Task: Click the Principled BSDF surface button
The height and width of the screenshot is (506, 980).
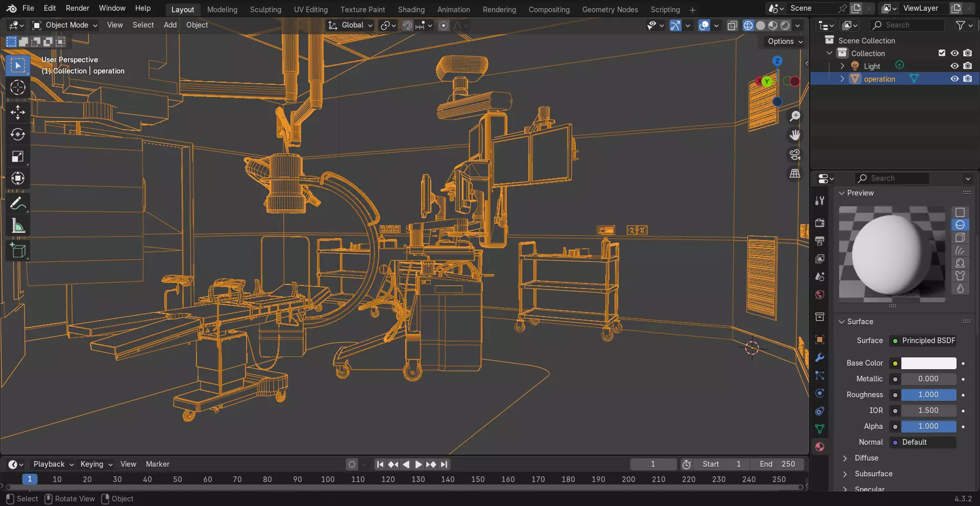Action: (x=923, y=341)
